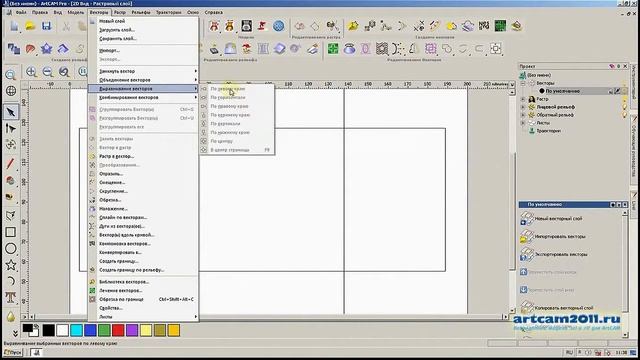Expand the Лицевой рельеф tree node
The width and height of the screenshot is (640, 360).
click(523, 107)
